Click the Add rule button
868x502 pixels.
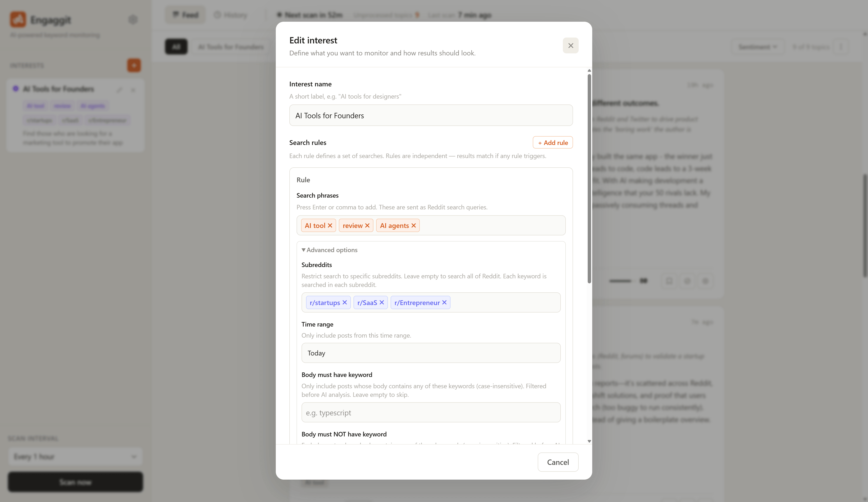pos(552,142)
